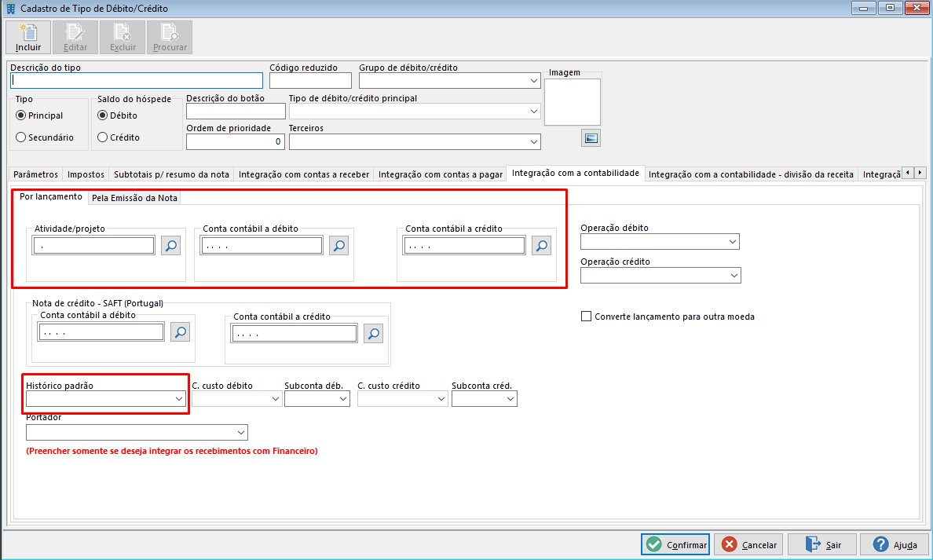Open Subconta créd. dropdown
933x560 pixels.
pos(510,399)
